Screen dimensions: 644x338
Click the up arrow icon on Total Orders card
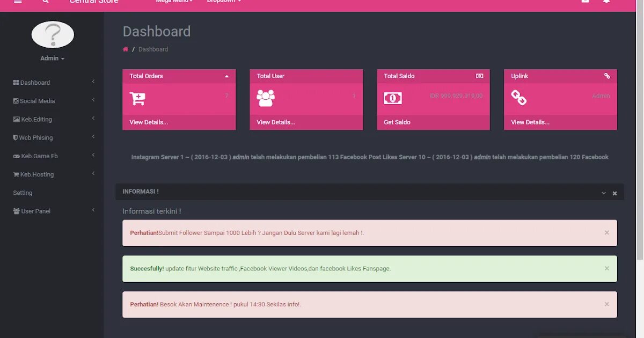tap(226, 76)
